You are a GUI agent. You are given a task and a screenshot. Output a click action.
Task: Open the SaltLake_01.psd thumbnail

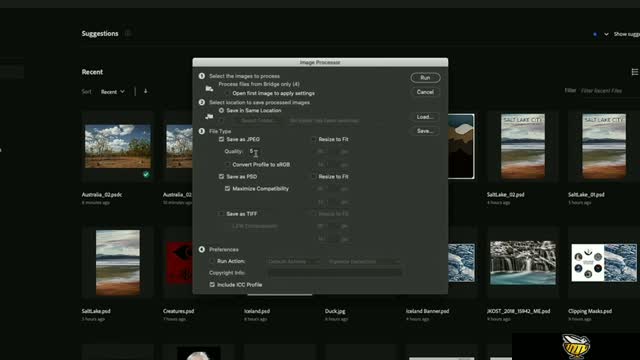pos(604,146)
